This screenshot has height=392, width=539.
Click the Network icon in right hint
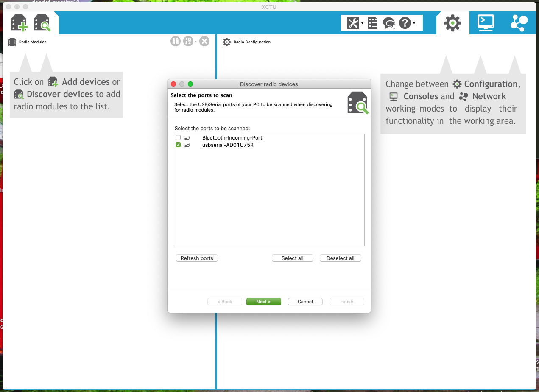[464, 96]
